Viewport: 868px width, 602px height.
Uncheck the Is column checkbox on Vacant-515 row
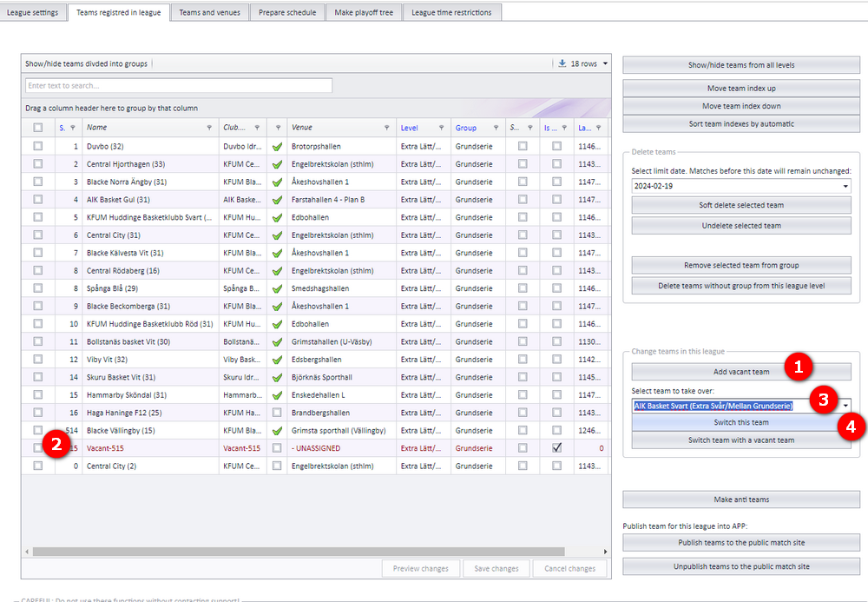pyautogui.click(x=557, y=447)
